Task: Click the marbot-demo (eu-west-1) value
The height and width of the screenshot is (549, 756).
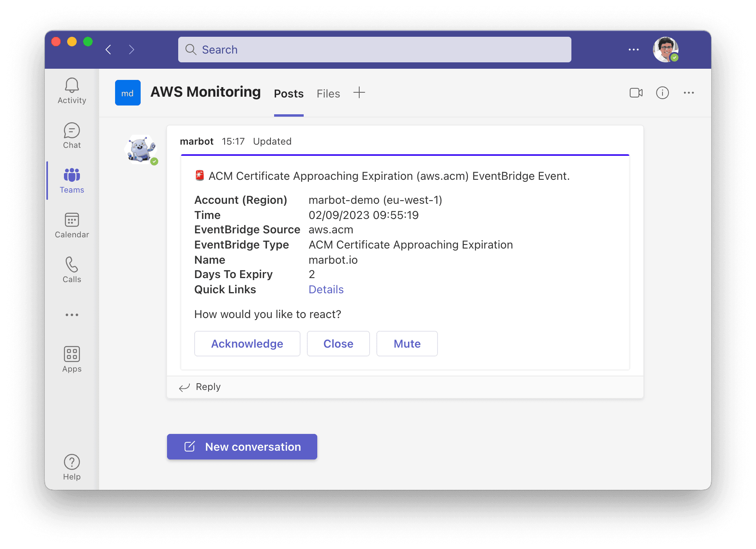Action: point(376,200)
